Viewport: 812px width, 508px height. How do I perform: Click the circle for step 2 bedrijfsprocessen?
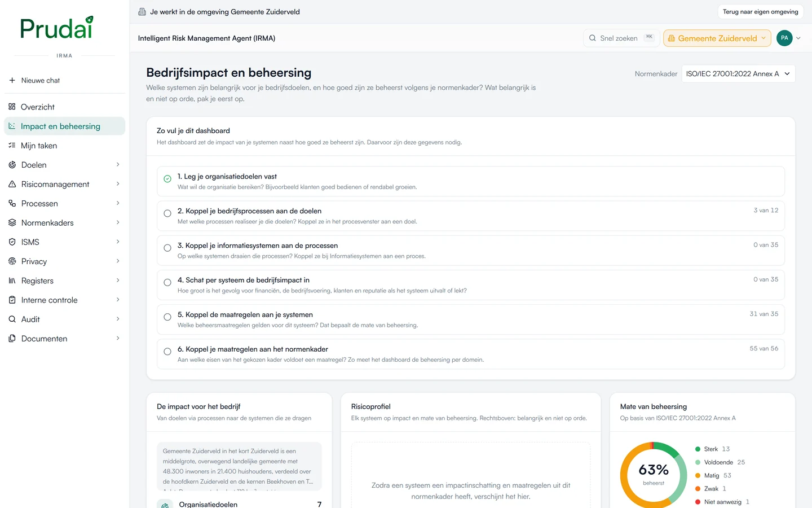(x=167, y=213)
